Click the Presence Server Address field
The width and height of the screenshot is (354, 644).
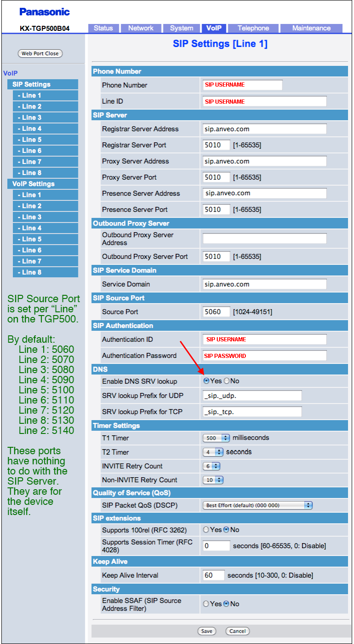click(265, 193)
